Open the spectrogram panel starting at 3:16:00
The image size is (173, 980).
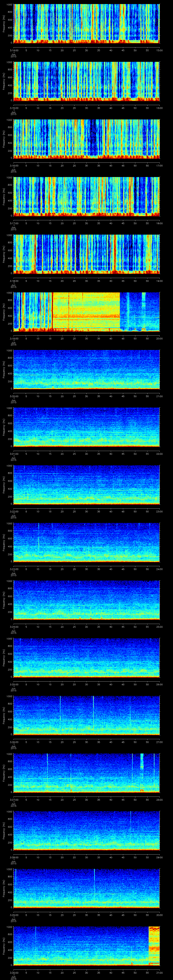coord(87,139)
